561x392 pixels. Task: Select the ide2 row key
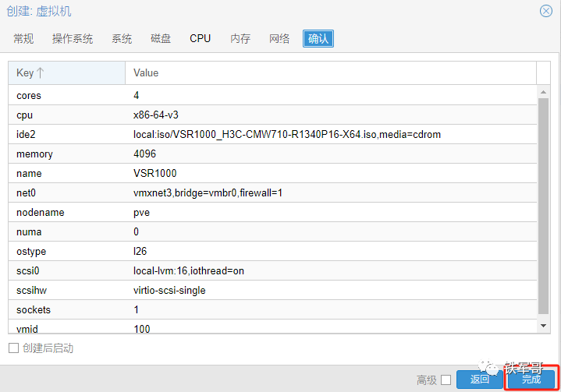[26, 134]
